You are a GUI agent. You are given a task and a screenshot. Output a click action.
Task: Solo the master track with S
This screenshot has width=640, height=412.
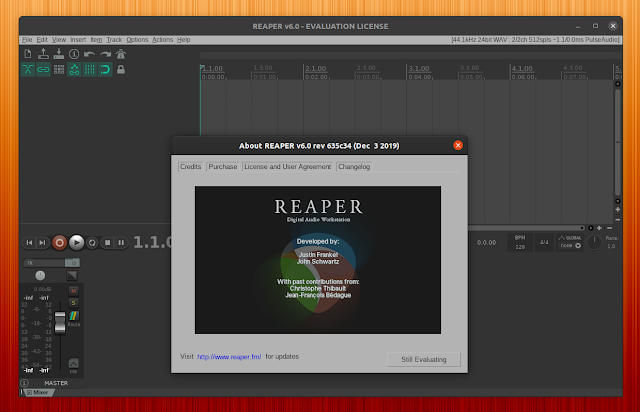tap(74, 302)
